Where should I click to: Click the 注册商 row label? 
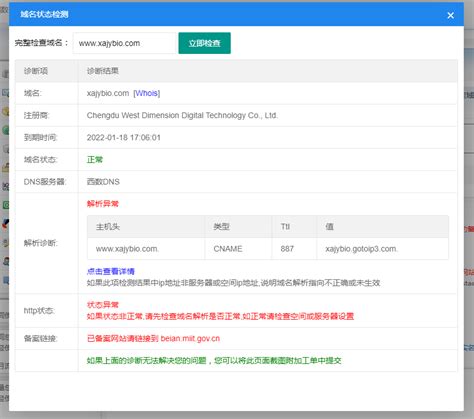[36, 115]
